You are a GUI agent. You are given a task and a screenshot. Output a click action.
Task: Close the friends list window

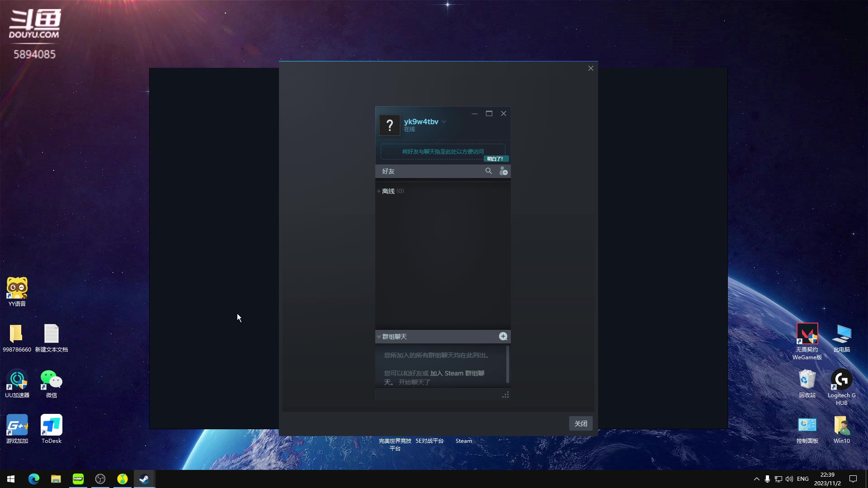(504, 113)
